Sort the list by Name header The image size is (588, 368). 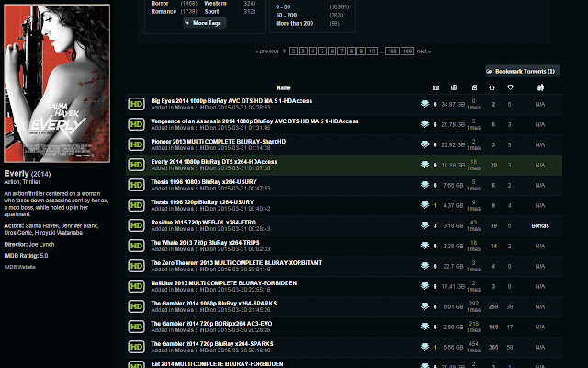click(284, 88)
